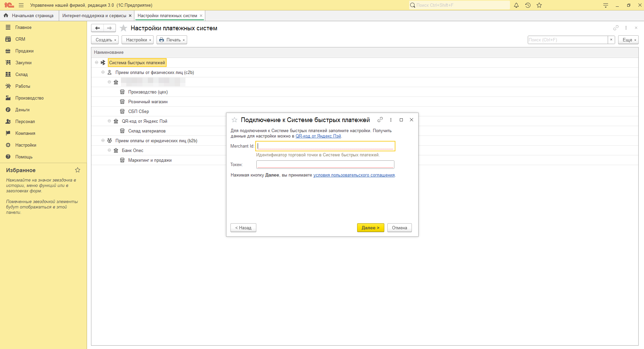Open the Еще menu
The width and height of the screenshot is (644, 349).
coord(628,40)
